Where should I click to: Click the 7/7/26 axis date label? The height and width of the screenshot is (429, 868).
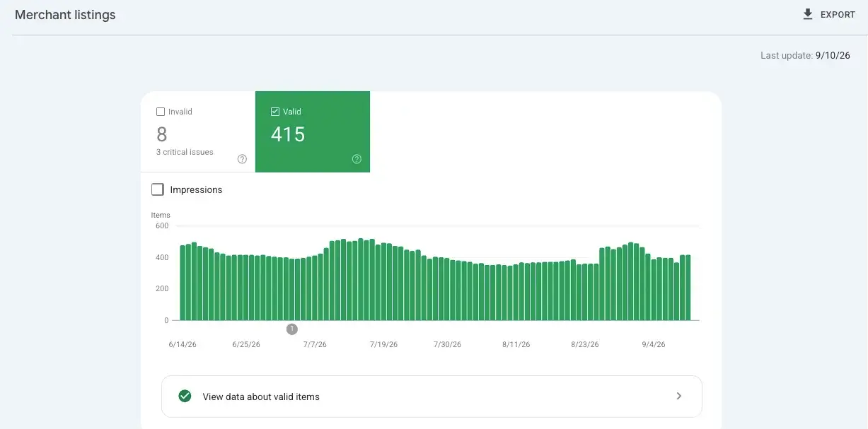pyautogui.click(x=315, y=345)
